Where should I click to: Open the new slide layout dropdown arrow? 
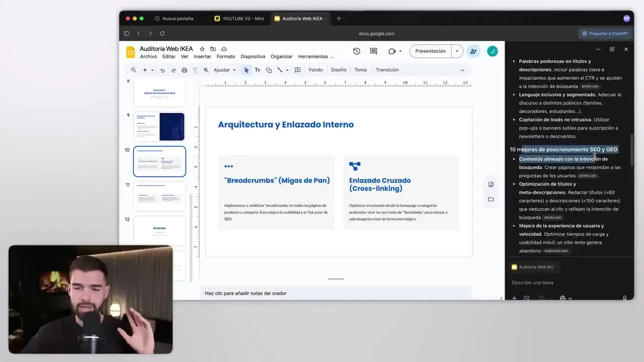click(x=152, y=70)
